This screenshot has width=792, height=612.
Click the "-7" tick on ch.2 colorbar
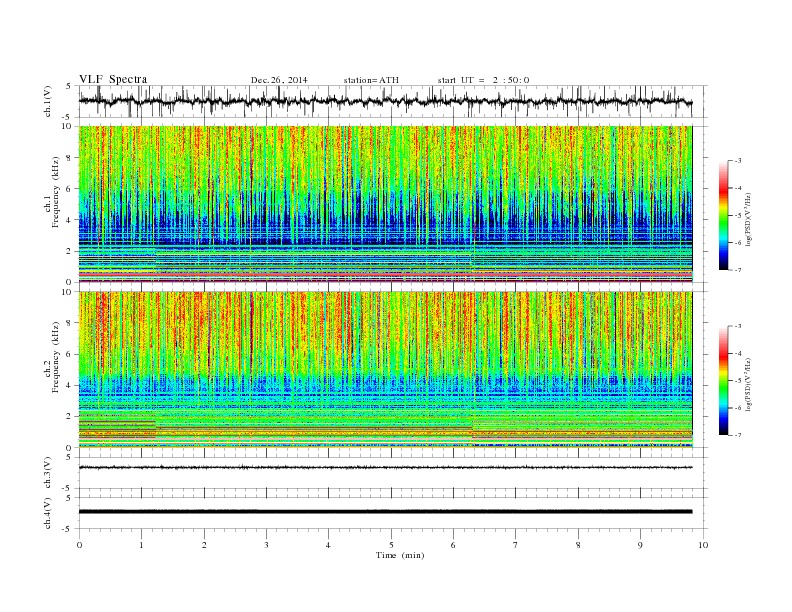[738, 435]
